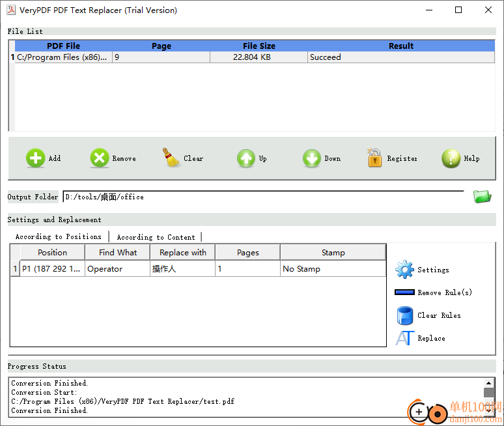Click the Result column header
This screenshot has width=504, height=426.
tap(401, 46)
